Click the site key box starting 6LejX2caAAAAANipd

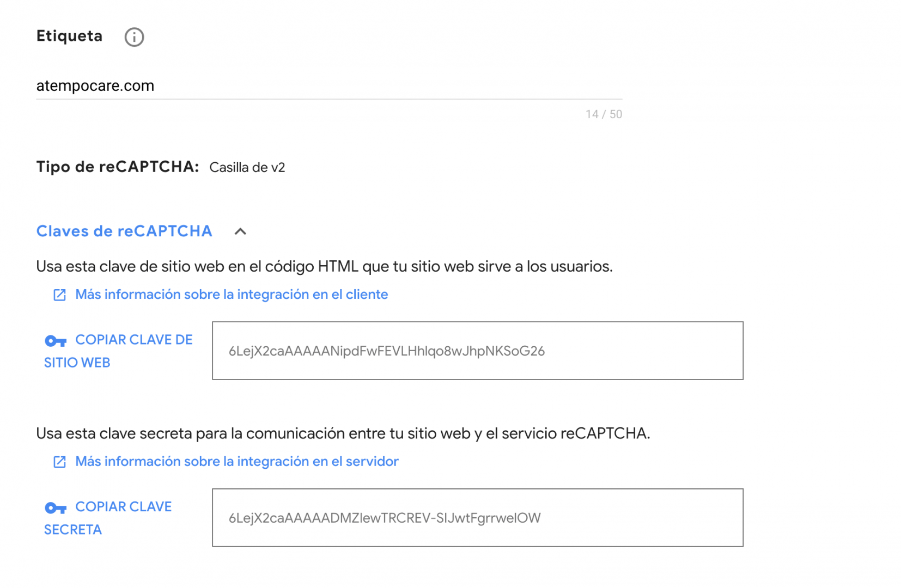click(x=478, y=351)
